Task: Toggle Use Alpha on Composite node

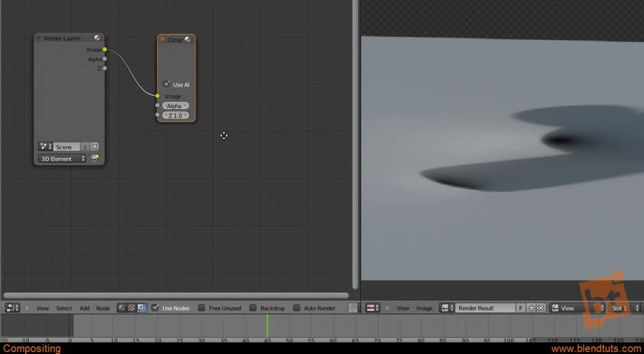Action: click(166, 84)
